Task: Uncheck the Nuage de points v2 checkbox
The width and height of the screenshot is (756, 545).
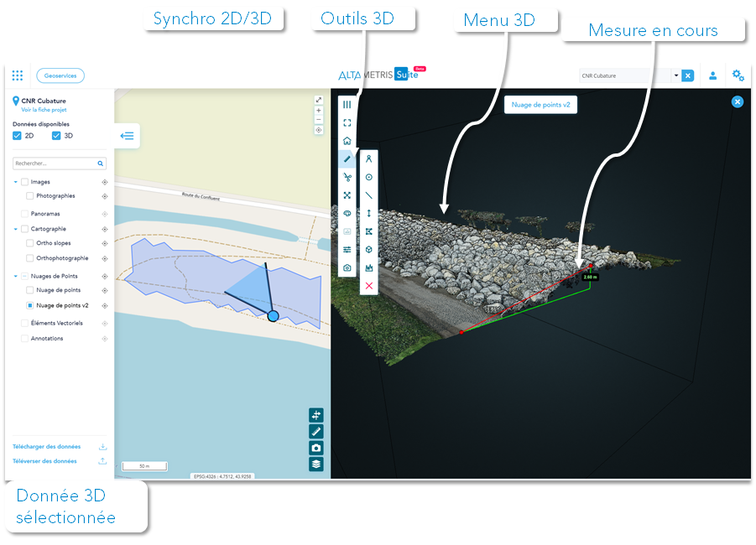Action: 30,305
